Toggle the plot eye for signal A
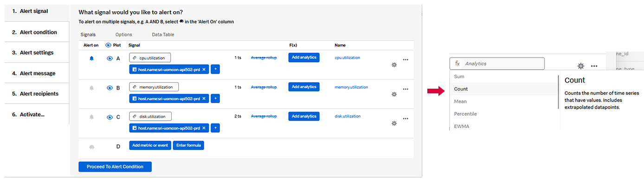The height and width of the screenshot is (182, 644). click(109, 58)
